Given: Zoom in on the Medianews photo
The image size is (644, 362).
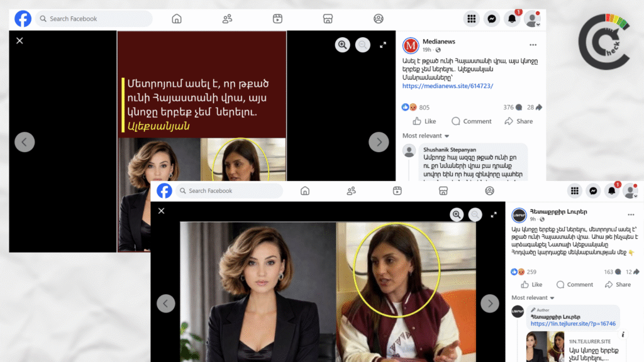Looking at the screenshot, I should (342, 45).
